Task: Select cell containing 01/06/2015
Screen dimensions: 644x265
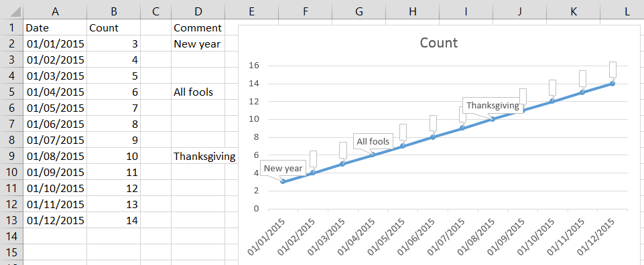Action: (x=55, y=124)
